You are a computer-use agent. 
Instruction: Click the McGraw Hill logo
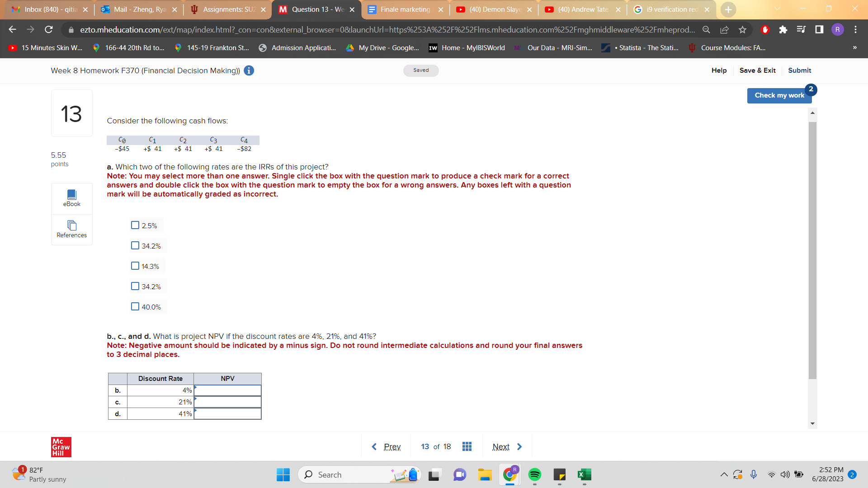click(61, 447)
